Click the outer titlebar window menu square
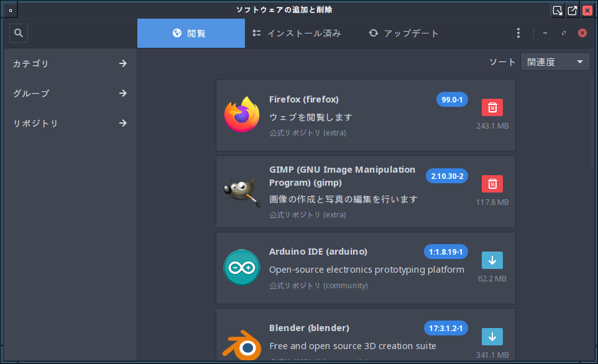This screenshot has width=598, height=364. click(x=11, y=11)
